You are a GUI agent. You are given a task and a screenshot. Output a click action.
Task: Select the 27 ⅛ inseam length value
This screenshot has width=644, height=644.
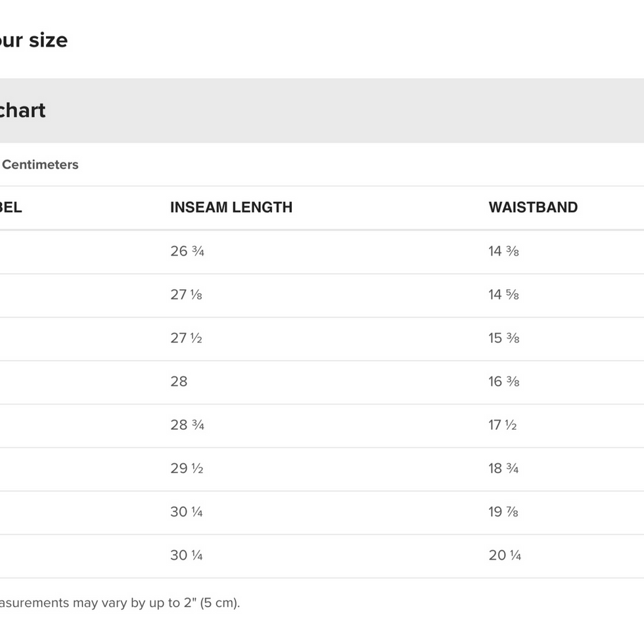[x=186, y=294]
